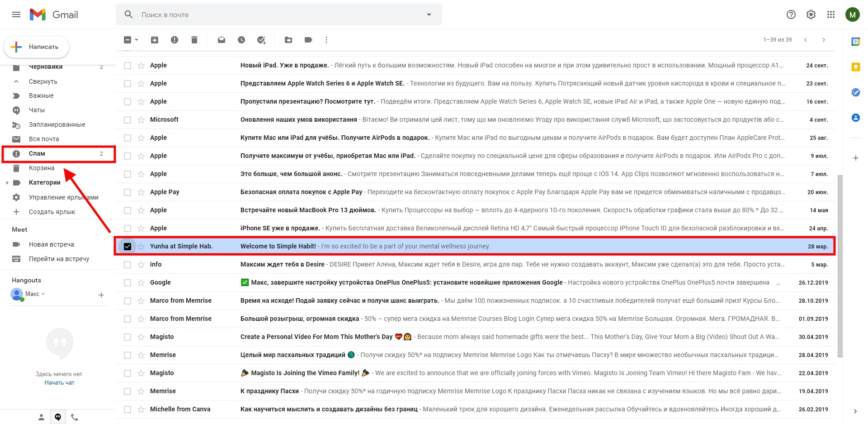Open Contacts side panel
The image size is (868, 424).
click(855, 118)
